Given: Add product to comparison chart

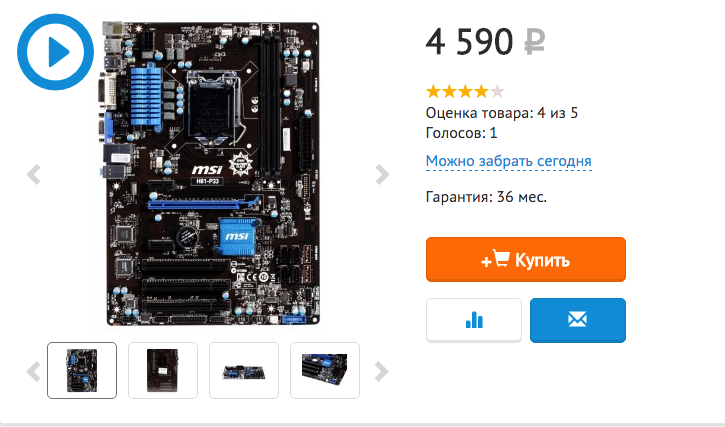Looking at the screenshot, I should (474, 320).
